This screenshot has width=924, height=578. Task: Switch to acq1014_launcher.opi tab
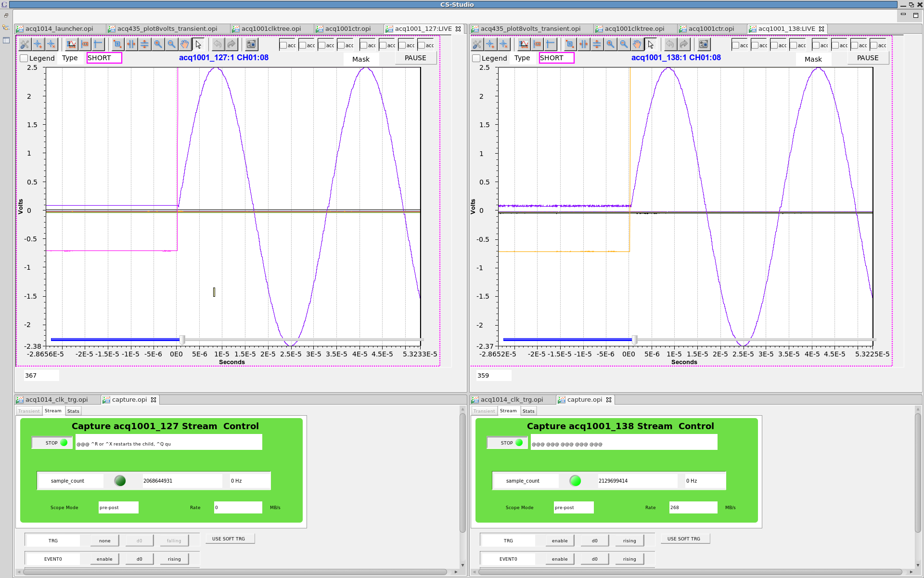click(x=60, y=29)
